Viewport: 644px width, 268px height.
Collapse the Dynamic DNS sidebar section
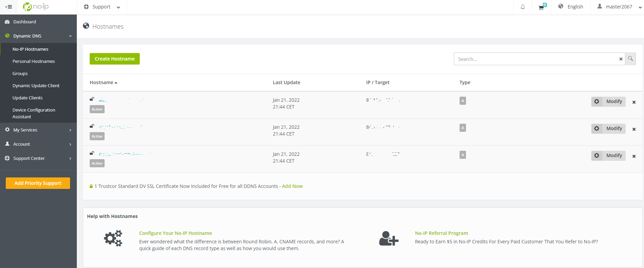[38, 36]
